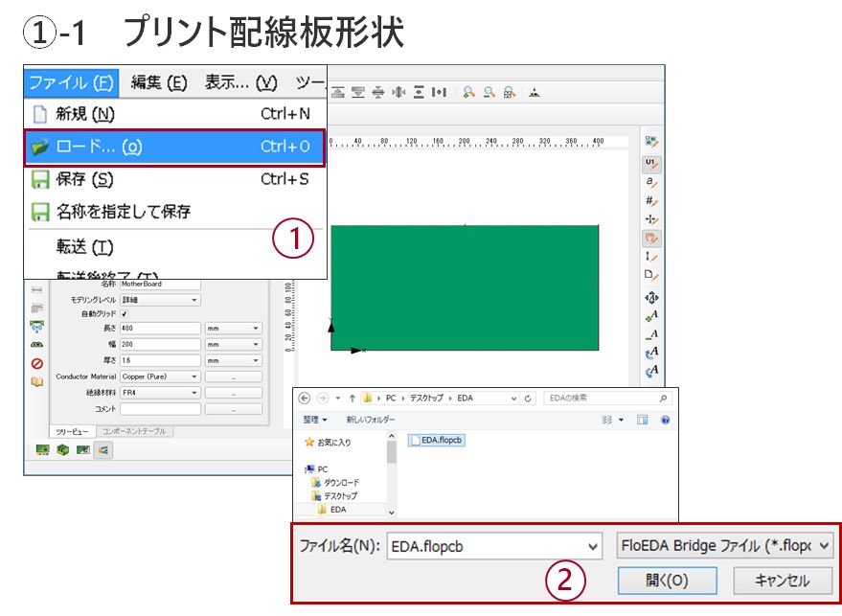Open the Conductor Material Copper dropdown

tap(160, 376)
